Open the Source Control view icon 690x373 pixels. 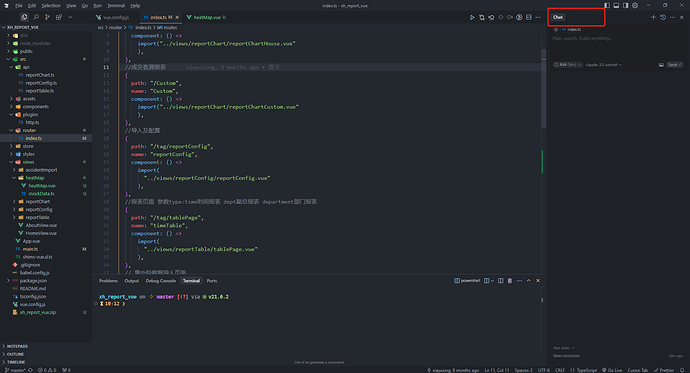[47, 17]
